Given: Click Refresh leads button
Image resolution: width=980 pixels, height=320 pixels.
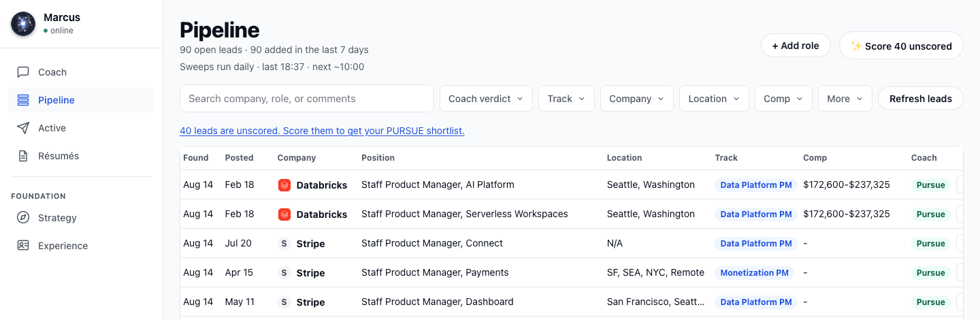Looking at the screenshot, I should pos(920,99).
